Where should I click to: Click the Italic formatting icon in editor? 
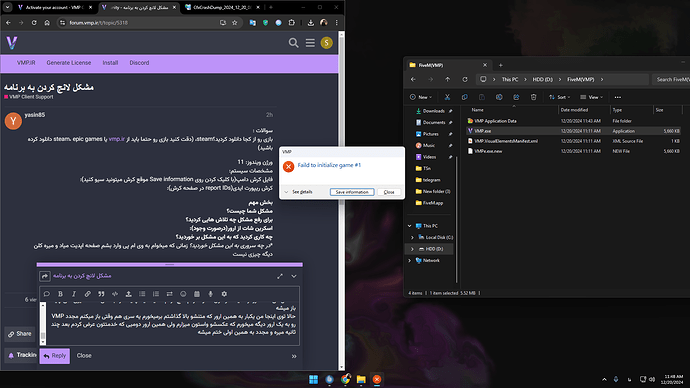pos(74,294)
